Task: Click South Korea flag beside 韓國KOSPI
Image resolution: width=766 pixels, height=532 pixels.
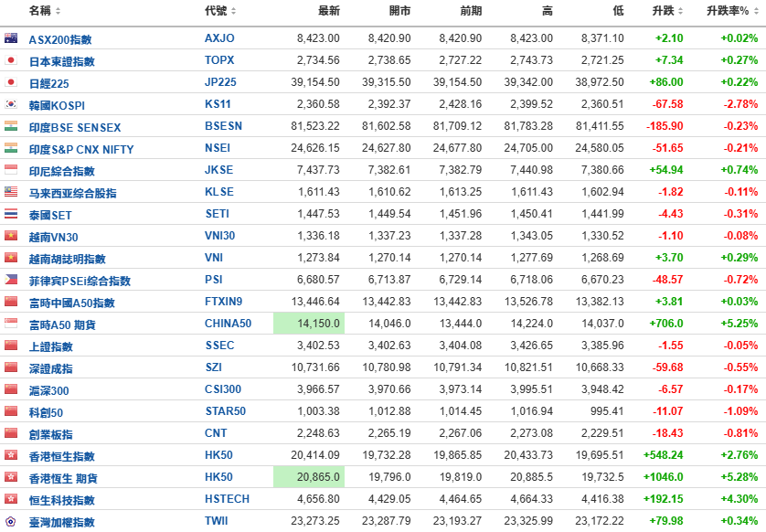Action: tap(11, 103)
